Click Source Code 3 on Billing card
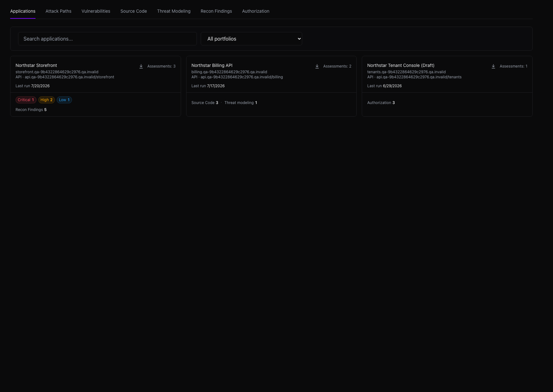 (x=205, y=103)
